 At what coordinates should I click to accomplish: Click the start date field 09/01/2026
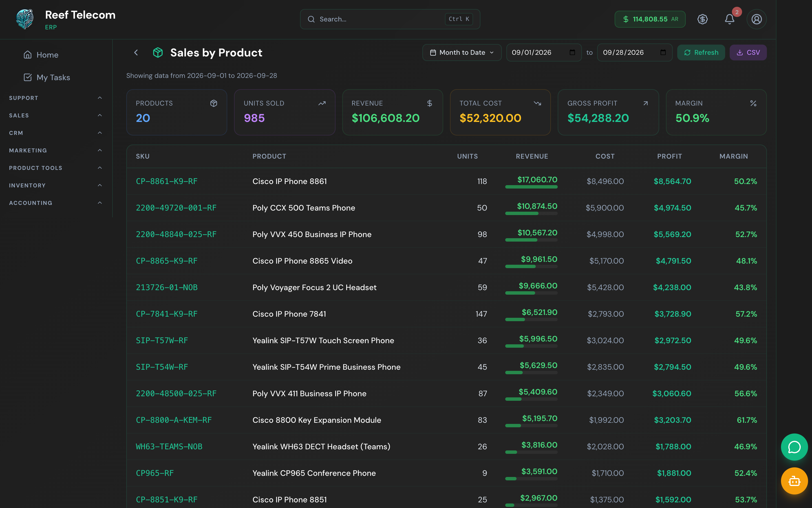pyautogui.click(x=544, y=52)
